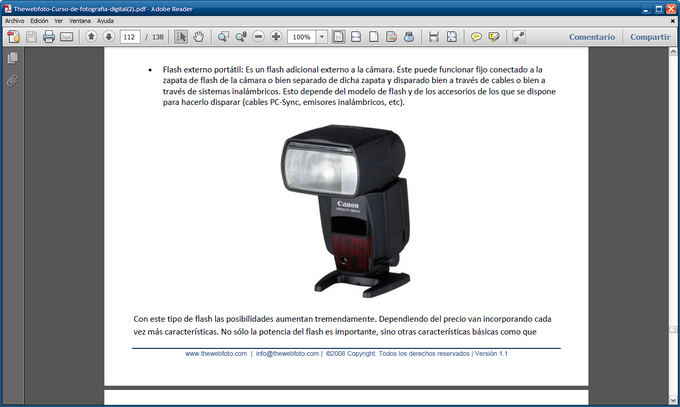Screen dimensions: 680x407
Task: Click the stamp-shaped toolbar icon
Action: 409,37
